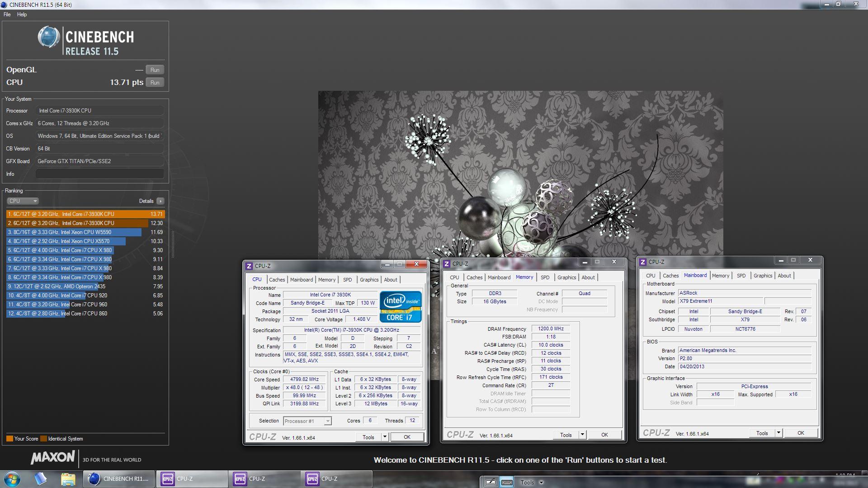Show ranking Details with arrow button

pyautogui.click(x=160, y=201)
